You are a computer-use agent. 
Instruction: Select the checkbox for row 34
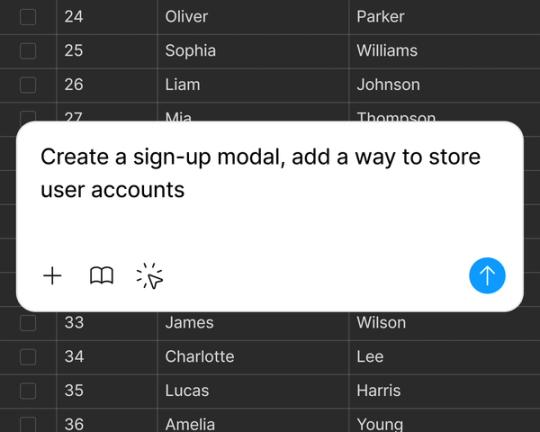[x=28, y=357]
